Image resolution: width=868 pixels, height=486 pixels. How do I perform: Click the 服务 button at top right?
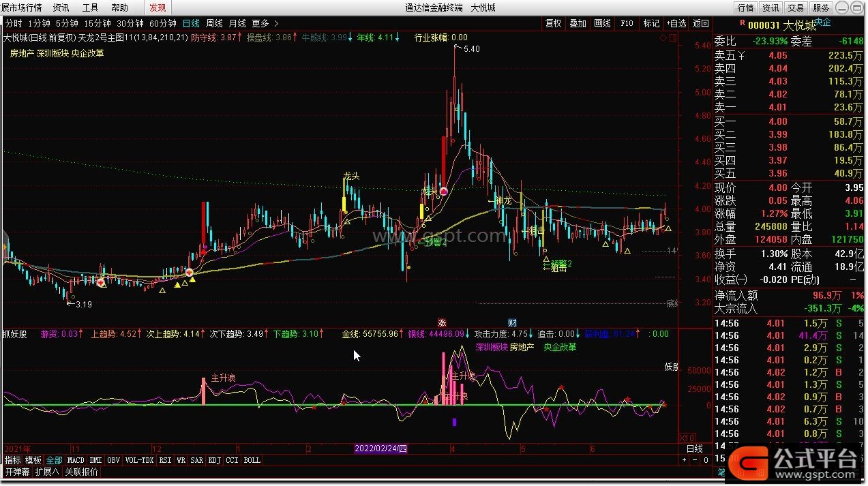(x=821, y=8)
